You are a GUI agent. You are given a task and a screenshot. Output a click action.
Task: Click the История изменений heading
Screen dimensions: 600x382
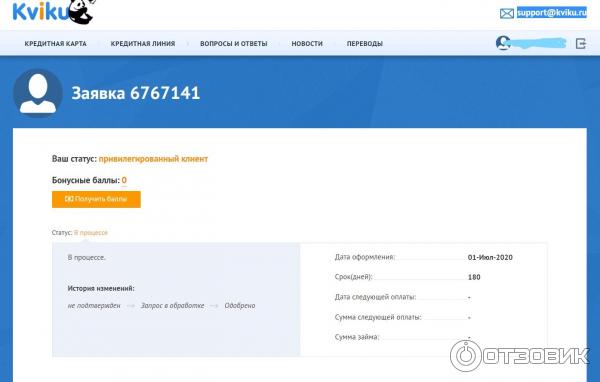[101, 288]
